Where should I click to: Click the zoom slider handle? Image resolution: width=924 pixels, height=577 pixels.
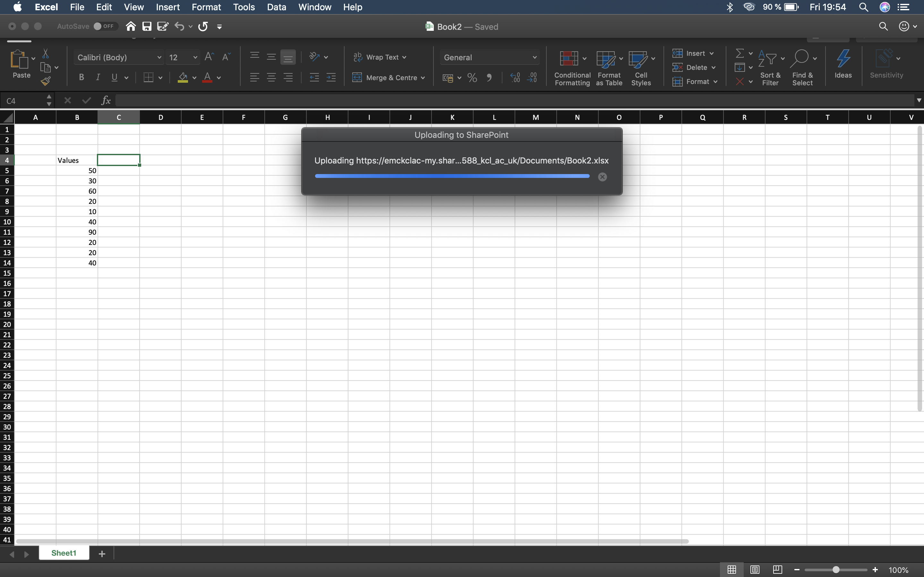click(836, 569)
